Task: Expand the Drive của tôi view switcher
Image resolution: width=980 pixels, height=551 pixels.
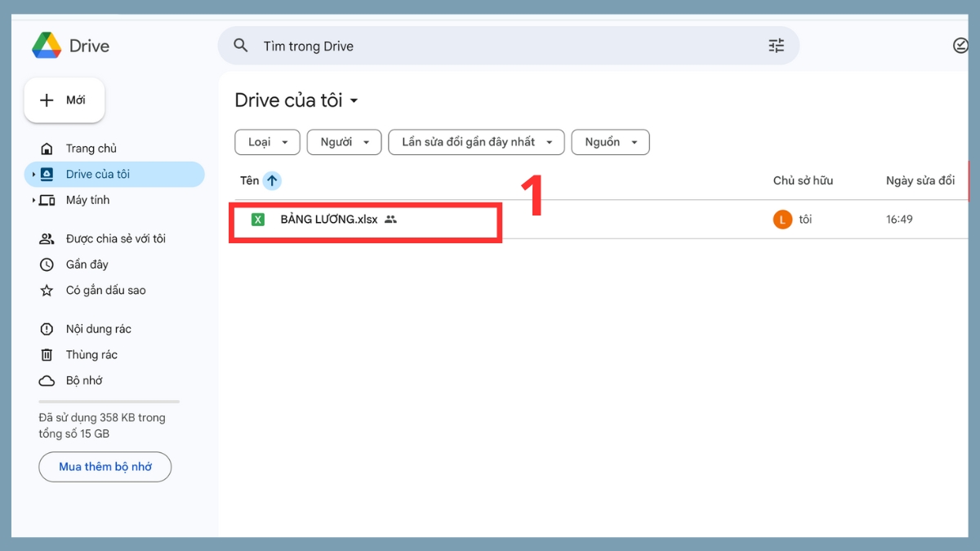Action: 354,100
